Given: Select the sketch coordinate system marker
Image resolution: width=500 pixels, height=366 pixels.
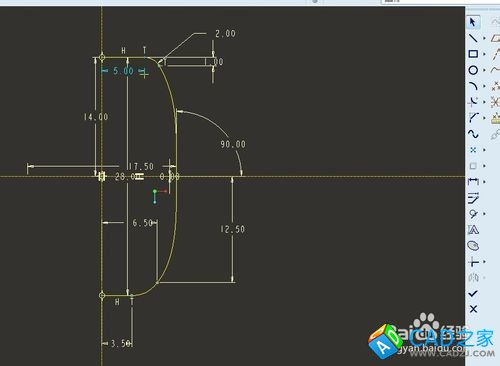Looking at the screenshot, I should (x=160, y=196).
